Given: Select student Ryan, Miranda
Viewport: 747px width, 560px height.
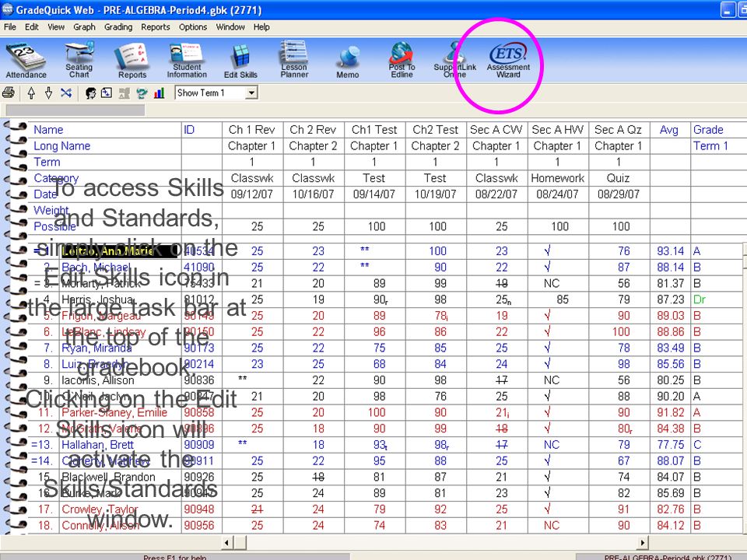Looking at the screenshot, I should [96, 348].
